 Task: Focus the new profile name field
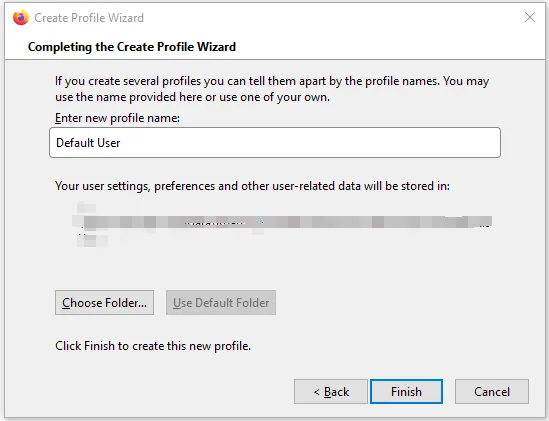tap(275, 143)
